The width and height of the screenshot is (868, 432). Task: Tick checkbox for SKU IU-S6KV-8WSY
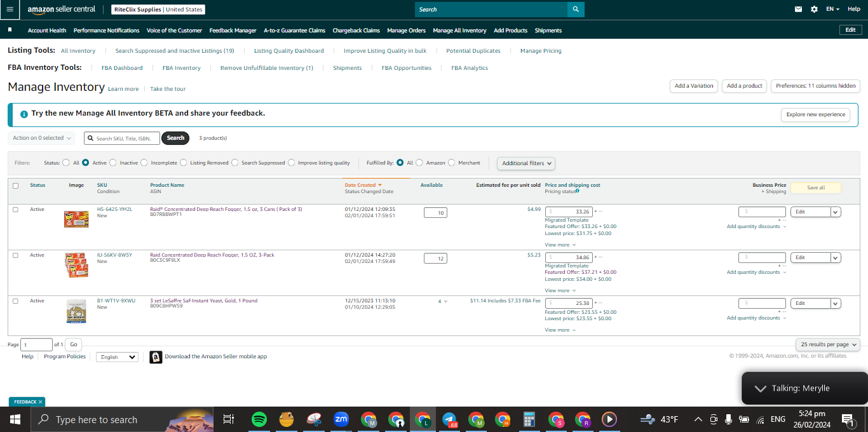tap(15, 255)
